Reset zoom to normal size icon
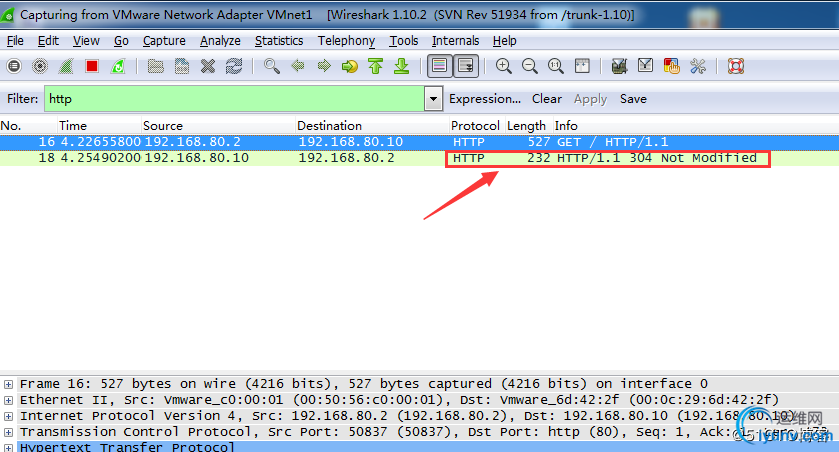The width and height of the screenshot is (839, 452). (555, 66)
